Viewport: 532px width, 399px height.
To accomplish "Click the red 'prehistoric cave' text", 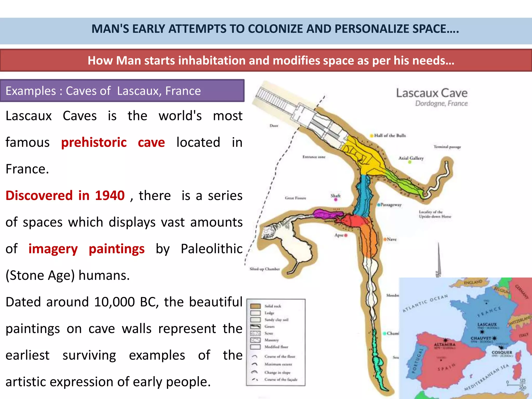I will (113, 142).
